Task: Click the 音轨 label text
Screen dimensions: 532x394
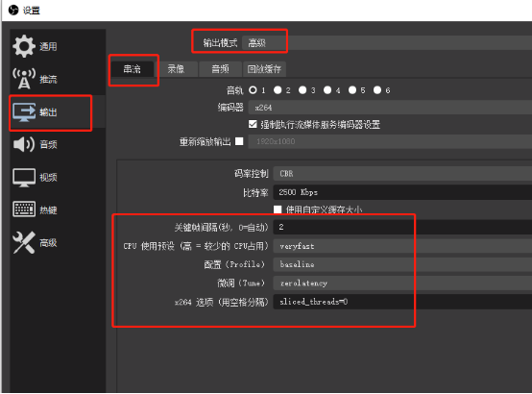Action: (x=234, y=90)
